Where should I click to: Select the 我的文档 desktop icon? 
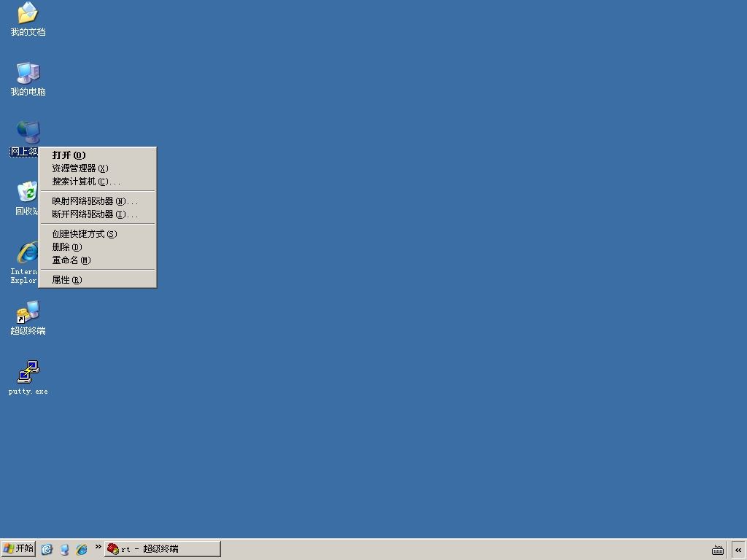(x=28, y=19)
